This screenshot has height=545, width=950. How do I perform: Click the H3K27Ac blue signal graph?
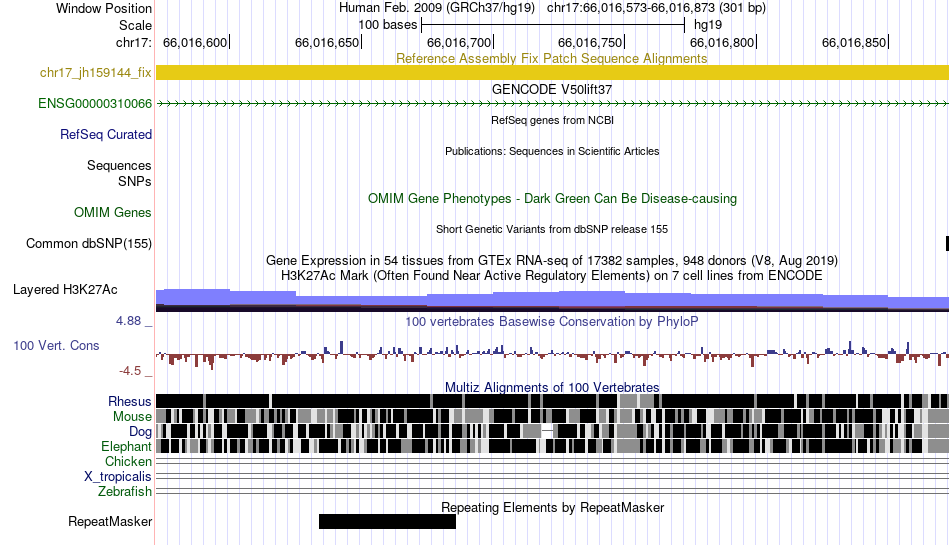552,300
